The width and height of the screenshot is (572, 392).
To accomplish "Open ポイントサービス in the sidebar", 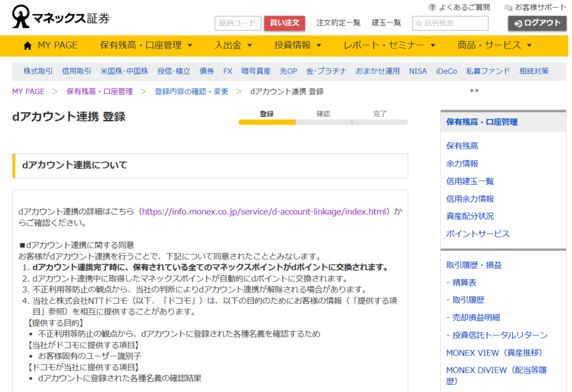I will tap(478, 233).
